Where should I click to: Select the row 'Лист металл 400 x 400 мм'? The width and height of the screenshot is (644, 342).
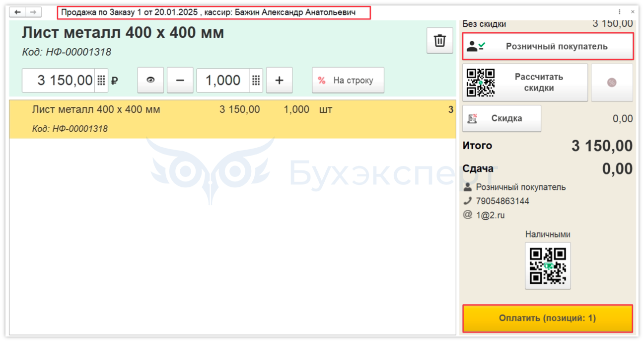232,119
